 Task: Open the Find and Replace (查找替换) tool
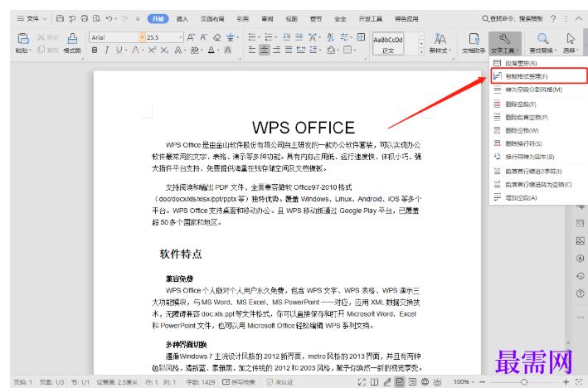click(x=543, y=41)
